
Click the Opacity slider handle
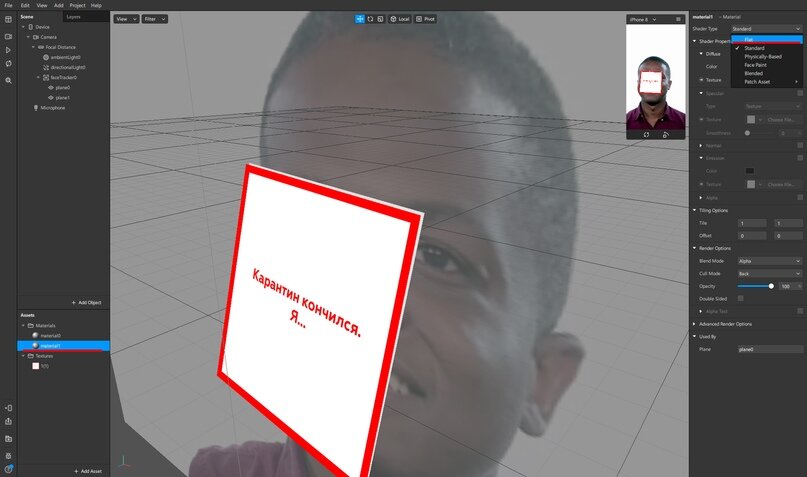click(771, 286)
